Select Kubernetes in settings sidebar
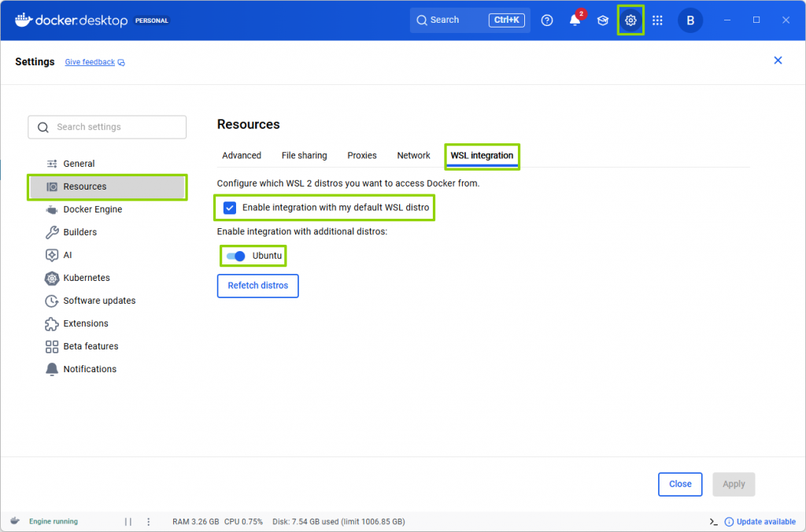 [x=87, y=278]
